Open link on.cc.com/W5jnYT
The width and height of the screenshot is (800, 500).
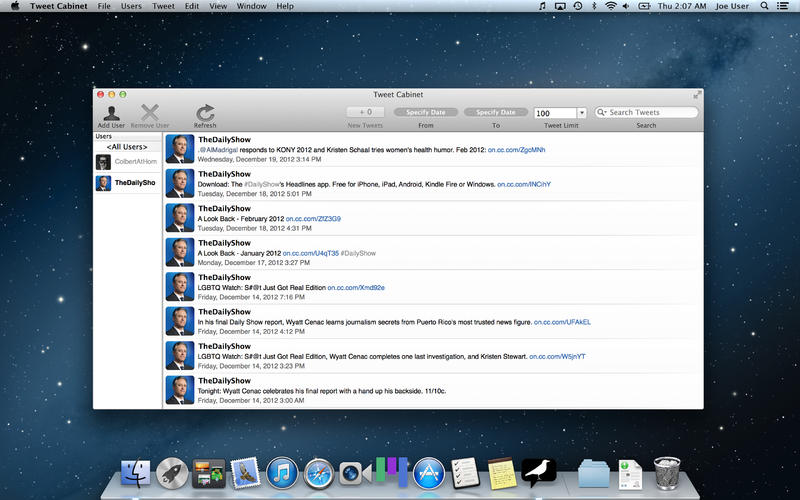tap(557, 357)
